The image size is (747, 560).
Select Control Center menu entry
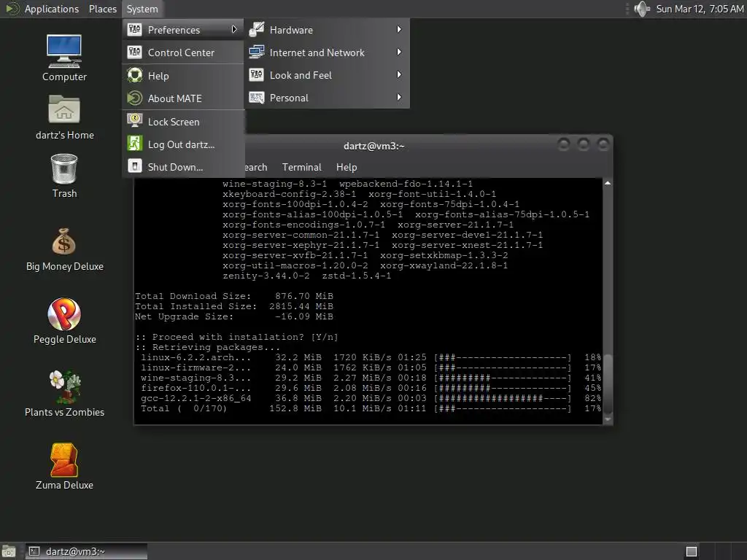pos(183,52)
